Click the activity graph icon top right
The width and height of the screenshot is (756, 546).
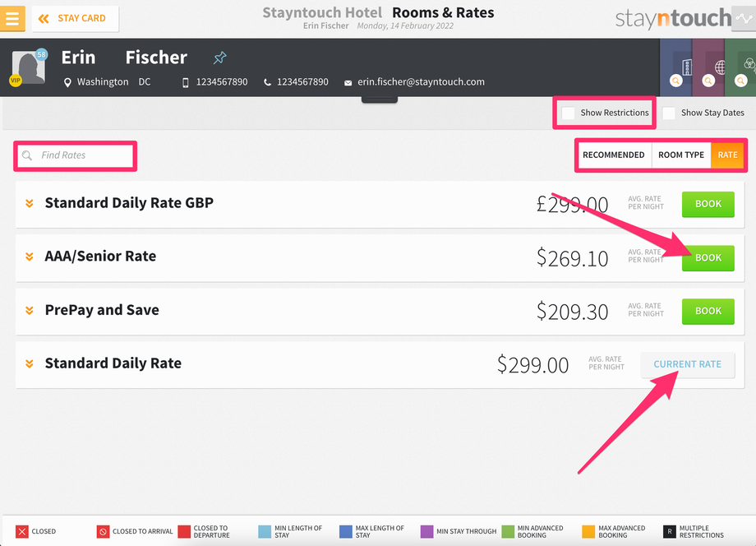744,19
